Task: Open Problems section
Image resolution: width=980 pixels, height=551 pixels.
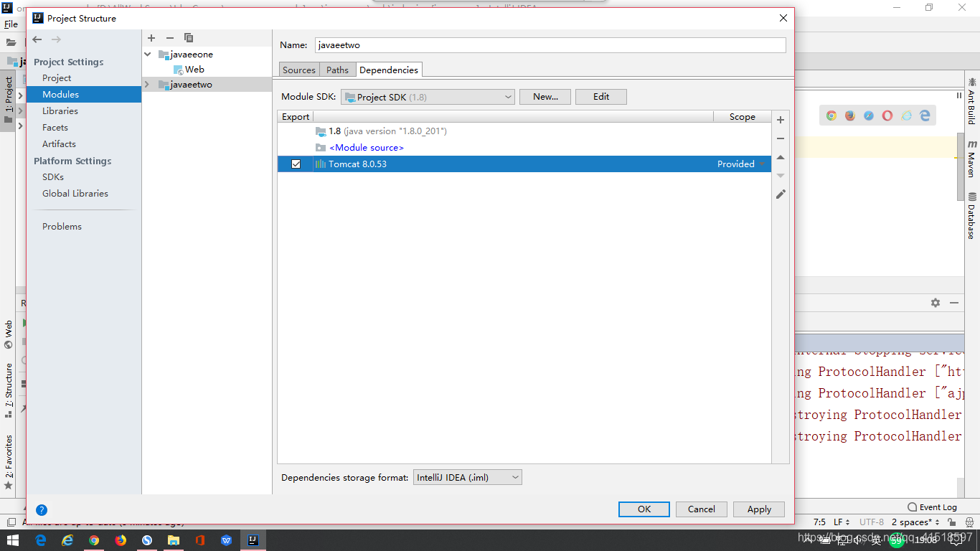Action: tap(62, 227)
